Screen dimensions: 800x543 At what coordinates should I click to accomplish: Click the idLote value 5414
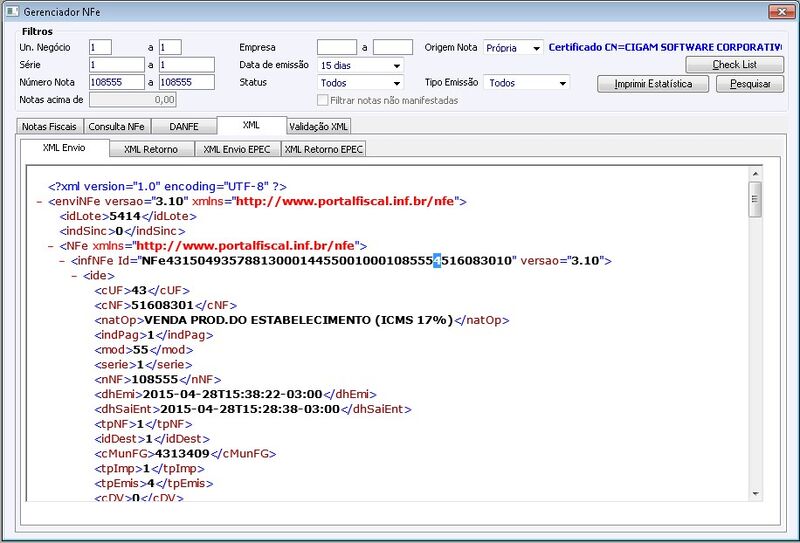[x=125, y=216]
